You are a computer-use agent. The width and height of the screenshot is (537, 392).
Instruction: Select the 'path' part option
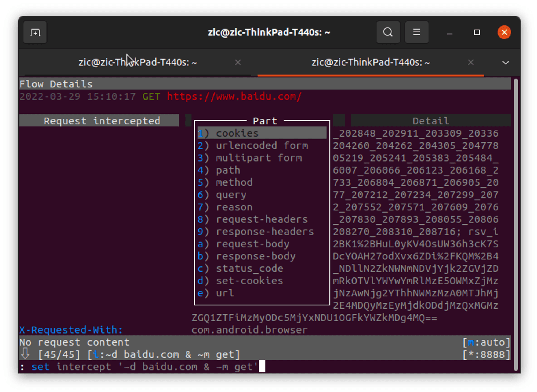click(262, 170)
